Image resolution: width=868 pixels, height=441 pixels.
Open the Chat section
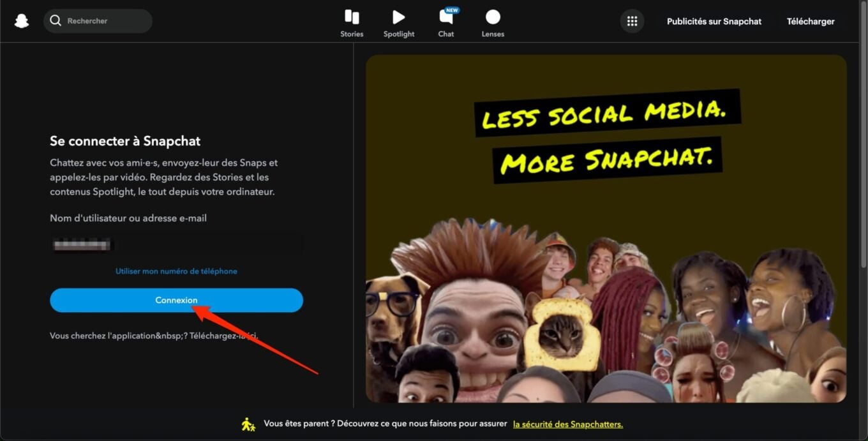pos(446,24)
